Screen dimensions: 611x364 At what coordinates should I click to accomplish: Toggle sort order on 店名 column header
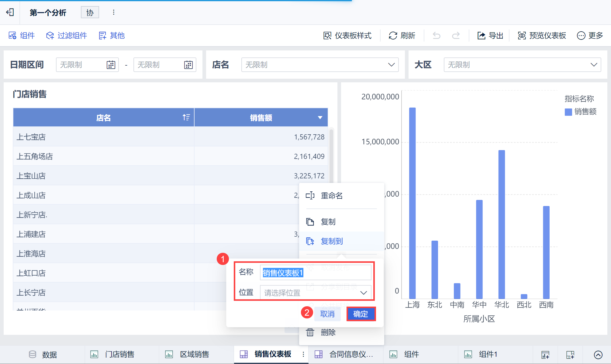[x=186, y=117]
